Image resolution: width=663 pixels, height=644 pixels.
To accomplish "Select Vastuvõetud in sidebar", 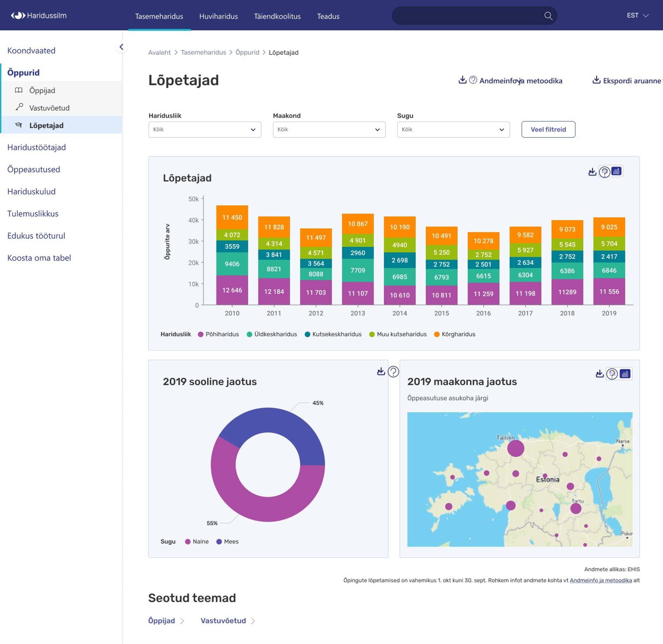I will click(49, 108).
